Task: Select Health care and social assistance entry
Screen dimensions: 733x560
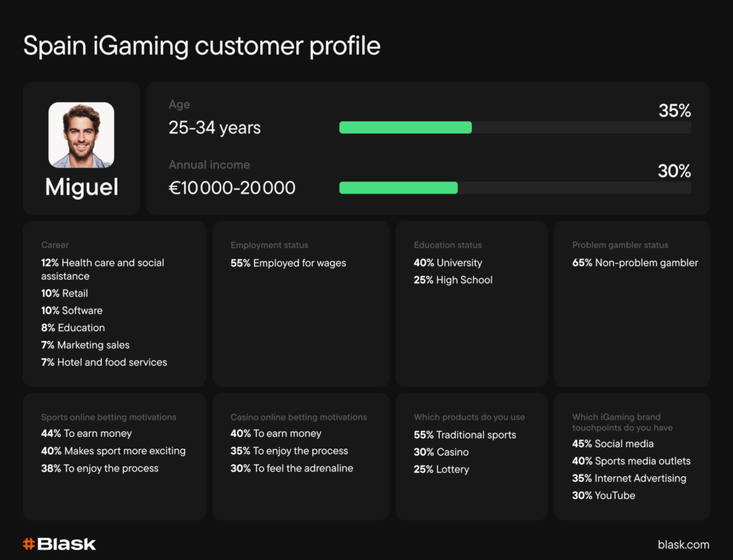Action: click(x=102, y=269)
